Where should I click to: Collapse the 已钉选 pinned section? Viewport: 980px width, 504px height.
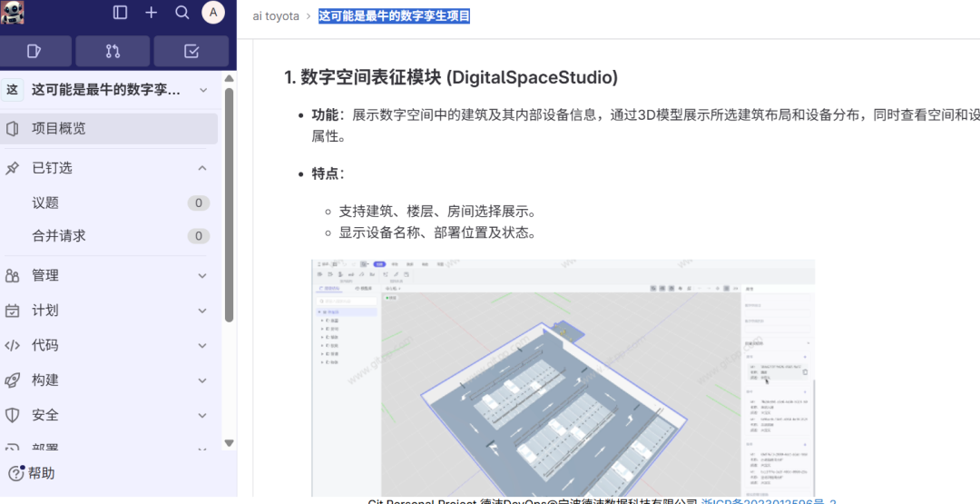[x=202, y=168]
